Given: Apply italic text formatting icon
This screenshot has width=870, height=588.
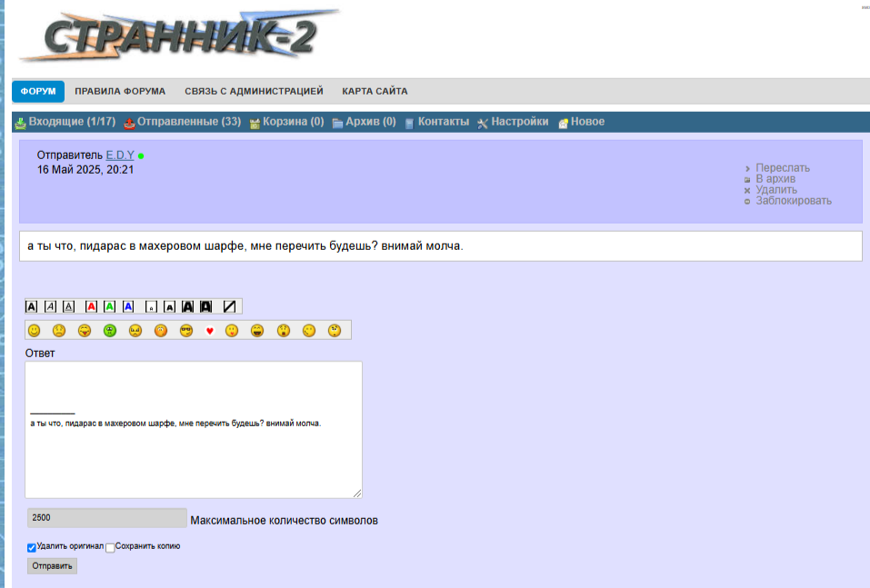Looking at the screenshot, I should point(50,306).
